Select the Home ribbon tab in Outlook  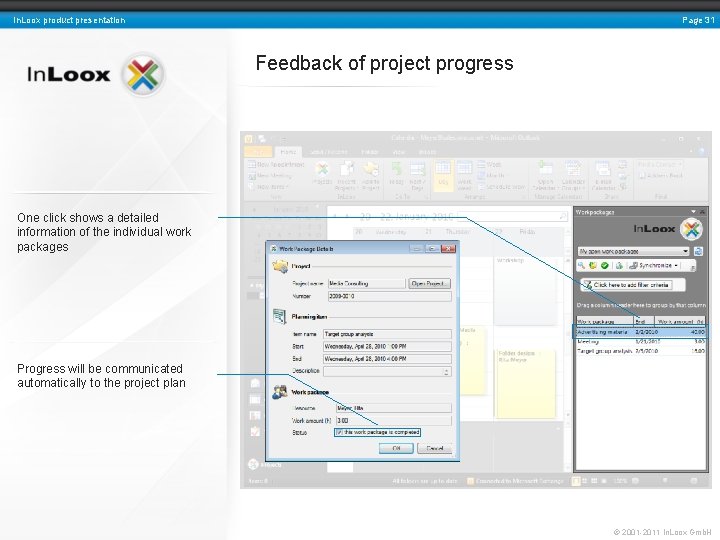point(288,152)
